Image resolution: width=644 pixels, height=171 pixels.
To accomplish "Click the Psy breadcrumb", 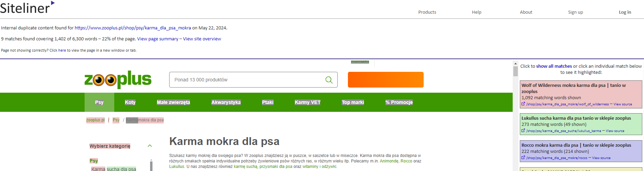I will point(116,120).
